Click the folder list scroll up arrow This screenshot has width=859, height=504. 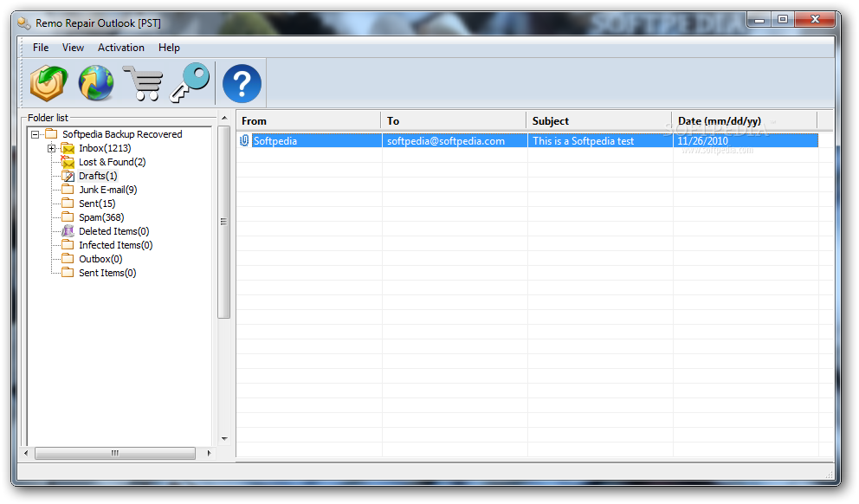[224, 118]
